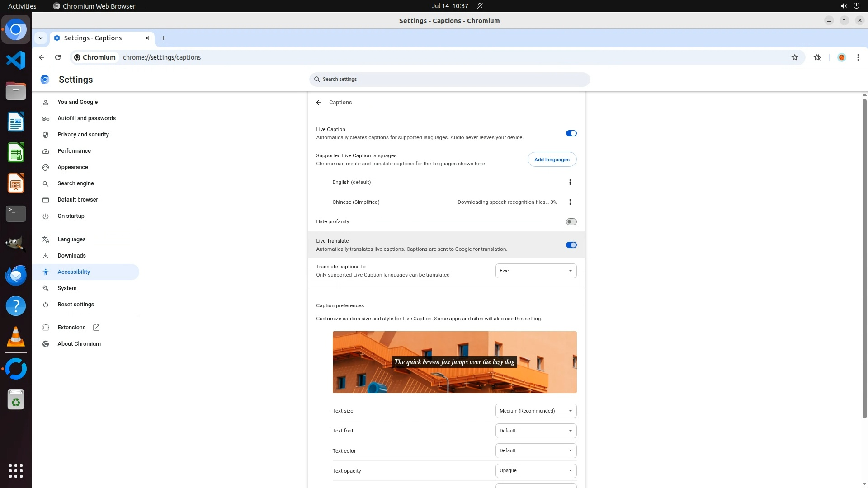The width and height of the screenshot is (868, 488).
Task: Enable the Hide profanity toggle
Action: click(571, 221)
